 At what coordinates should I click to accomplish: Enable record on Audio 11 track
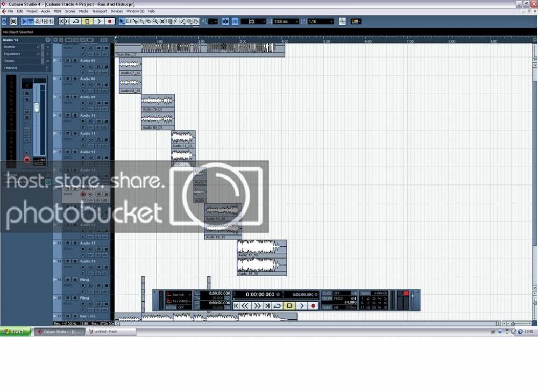tap(83, 139)
